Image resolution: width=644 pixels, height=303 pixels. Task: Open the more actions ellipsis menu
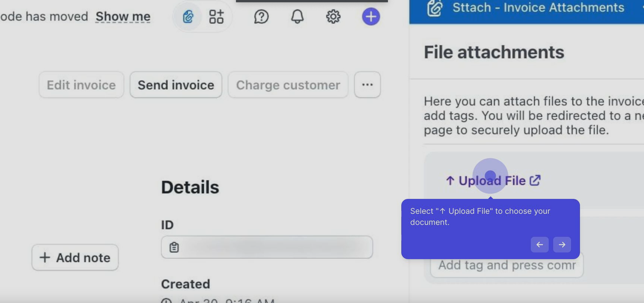click(x=367, y=85)
